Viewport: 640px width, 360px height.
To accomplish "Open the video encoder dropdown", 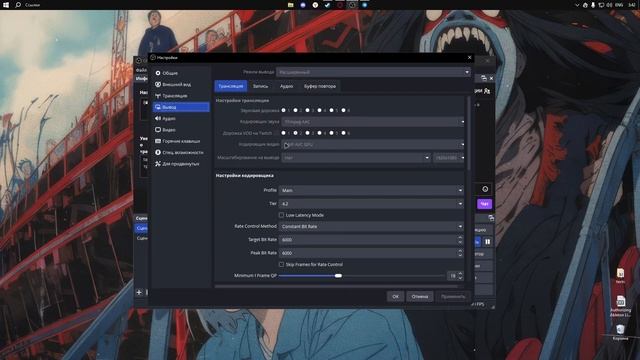I will pyautogui.click(x=373, y=144).
